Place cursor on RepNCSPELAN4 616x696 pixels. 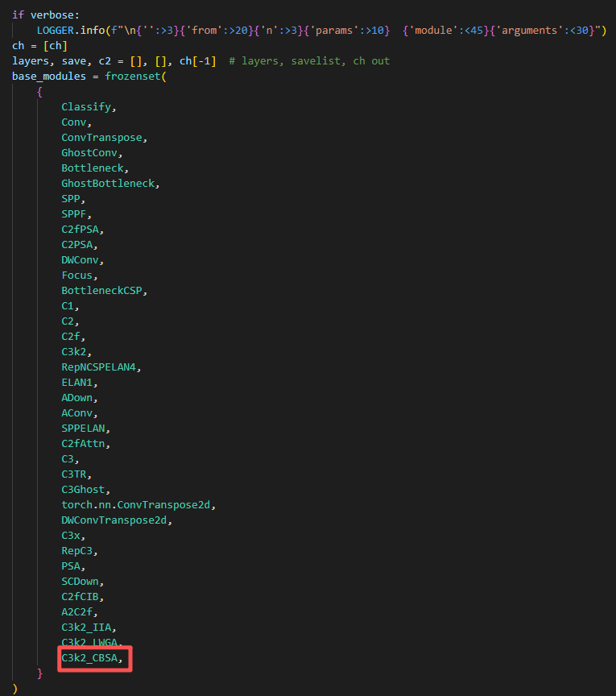pos(101,367)
